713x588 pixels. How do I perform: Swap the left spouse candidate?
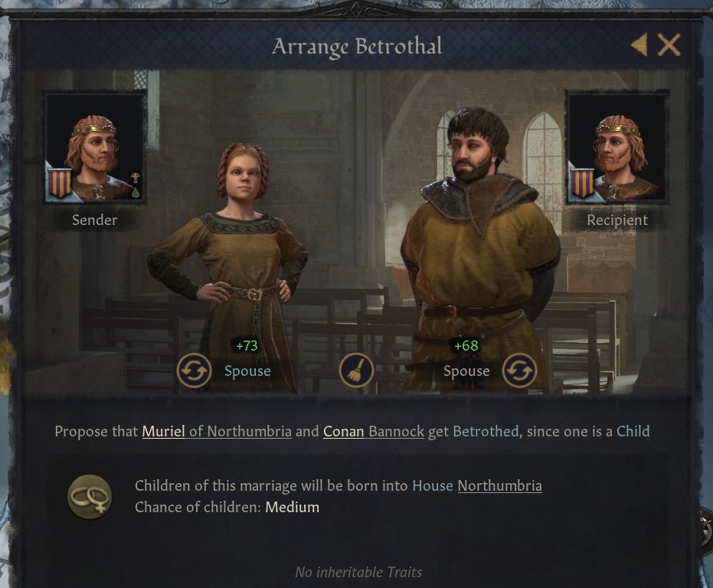(x=195, y=371)
